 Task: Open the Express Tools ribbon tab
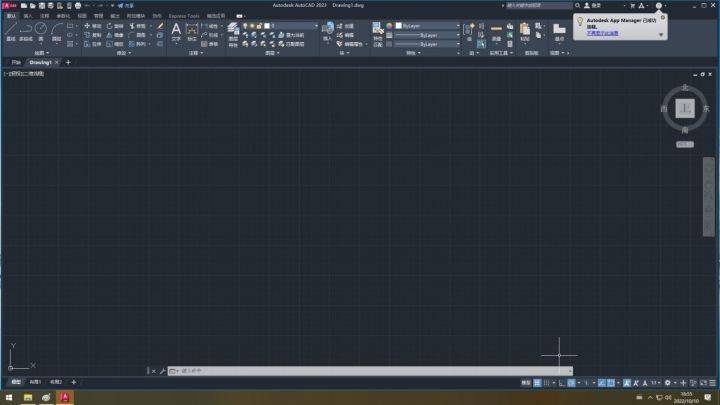tap(184, 16)
